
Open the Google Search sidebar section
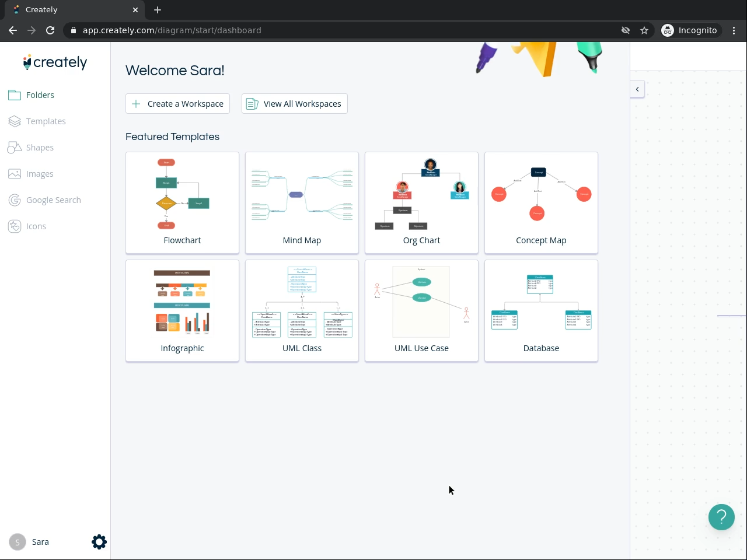pyautogui.click(x=45, y=200)
